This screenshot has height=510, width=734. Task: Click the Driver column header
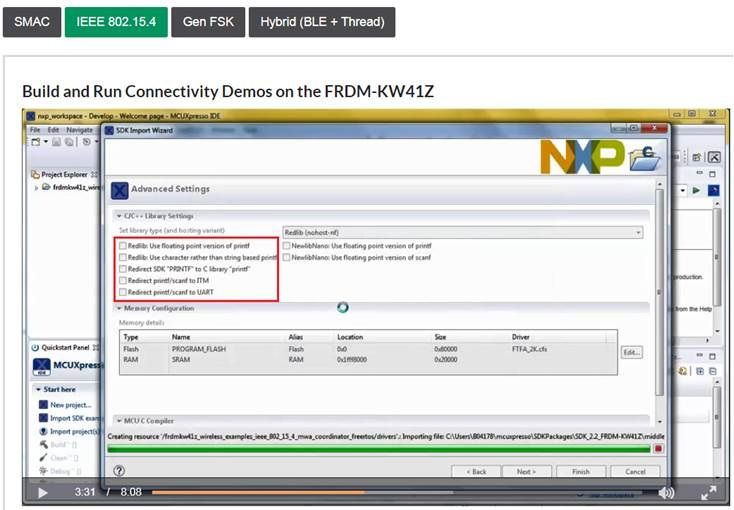(x=521, y=337)
